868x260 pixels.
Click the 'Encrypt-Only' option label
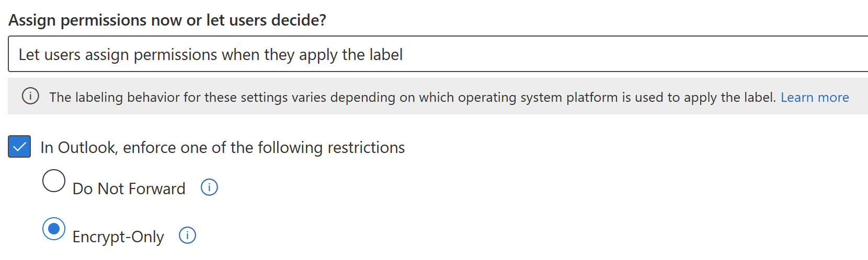[118, 237]
